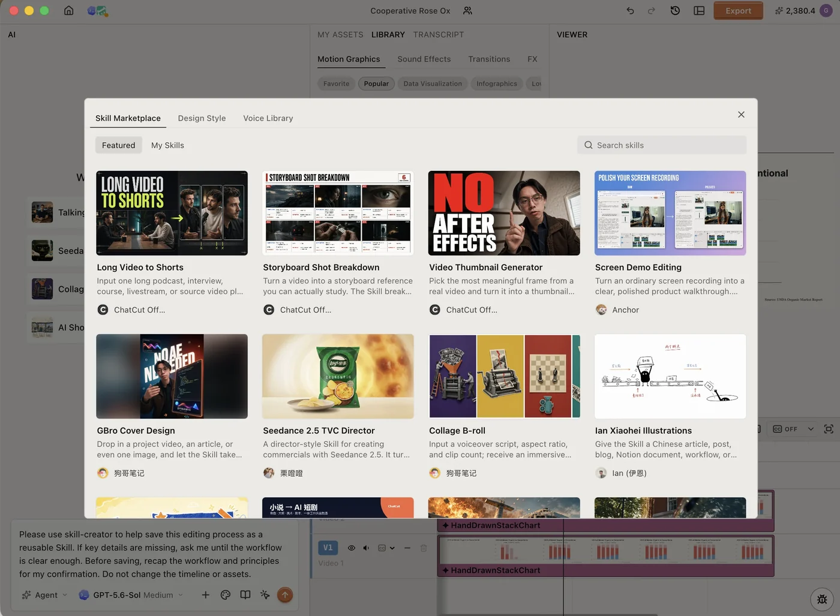The width and height of the screenshot is (840, 616).
Task: Select the My Skills filter pill
Action: click(167, 145)
